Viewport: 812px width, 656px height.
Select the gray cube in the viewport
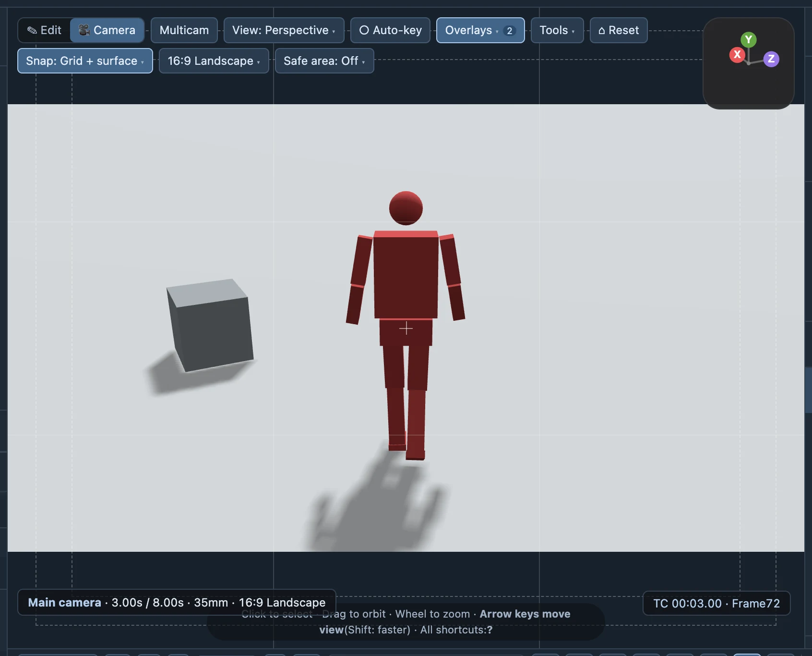click(x=210, y=325)
